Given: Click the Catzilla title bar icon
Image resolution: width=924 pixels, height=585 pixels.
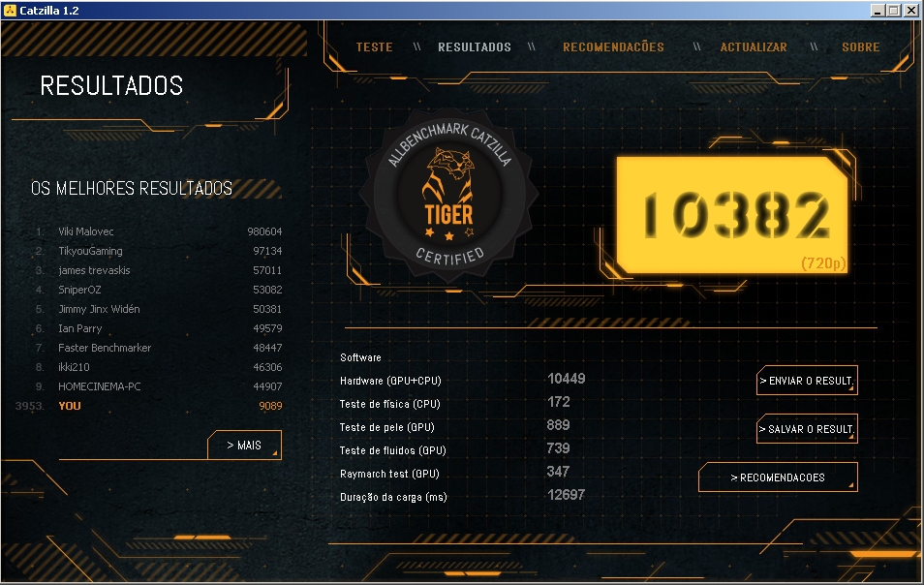Looking at the screenshot, I should click(x=10, y=10).
